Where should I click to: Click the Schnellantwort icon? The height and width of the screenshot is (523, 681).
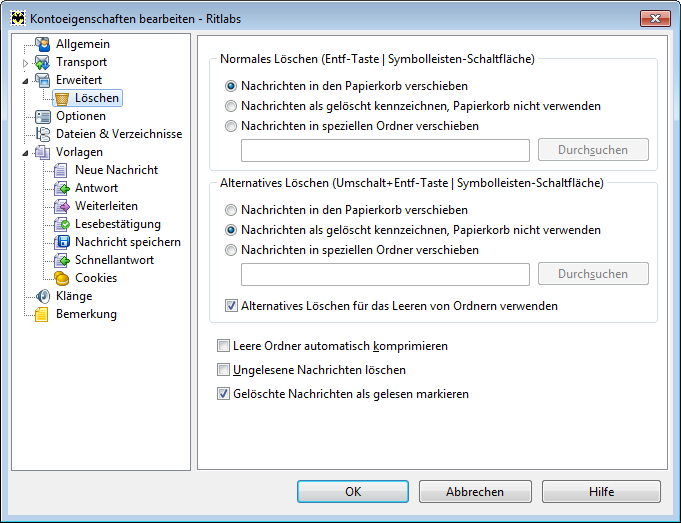pyautogui.click(x=62, y=260)
